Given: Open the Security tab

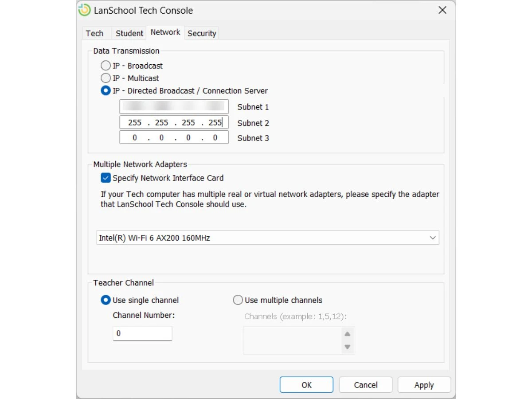Looking at the screenshot, I should point(202,33).
